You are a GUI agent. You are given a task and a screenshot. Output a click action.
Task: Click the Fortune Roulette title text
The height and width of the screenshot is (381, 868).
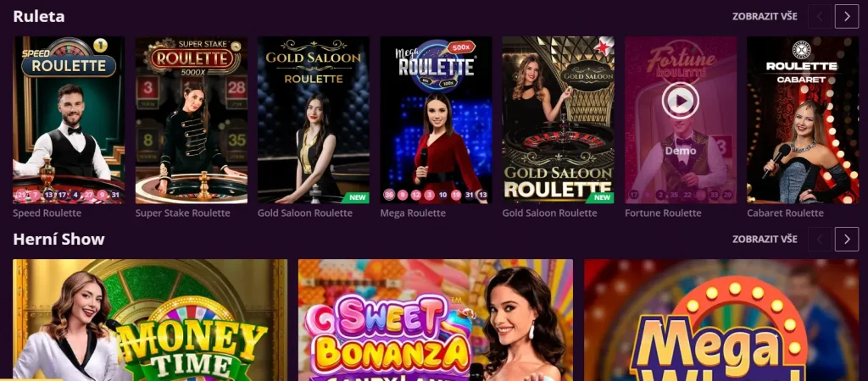pyautogui.click(x=663, y=213)
